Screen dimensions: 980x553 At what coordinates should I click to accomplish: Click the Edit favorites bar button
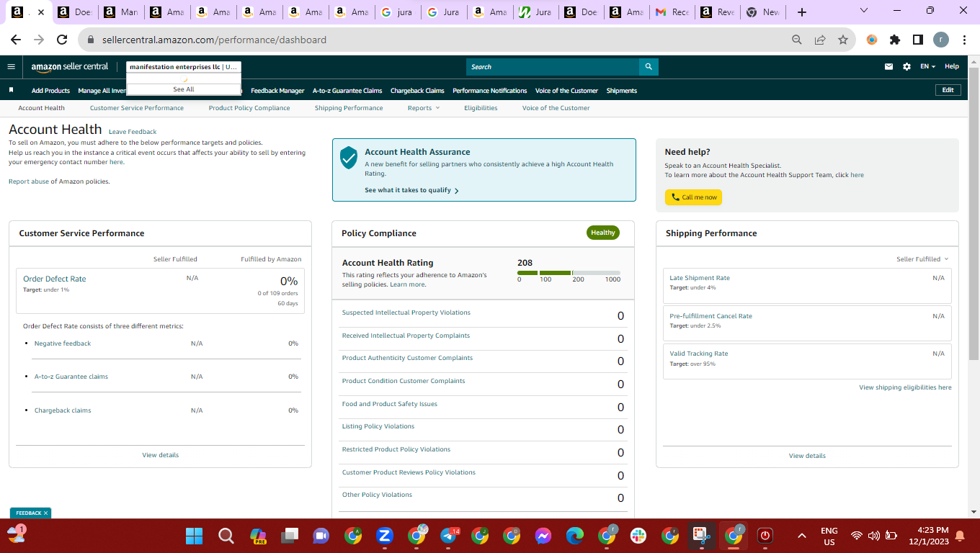(948, 90)
